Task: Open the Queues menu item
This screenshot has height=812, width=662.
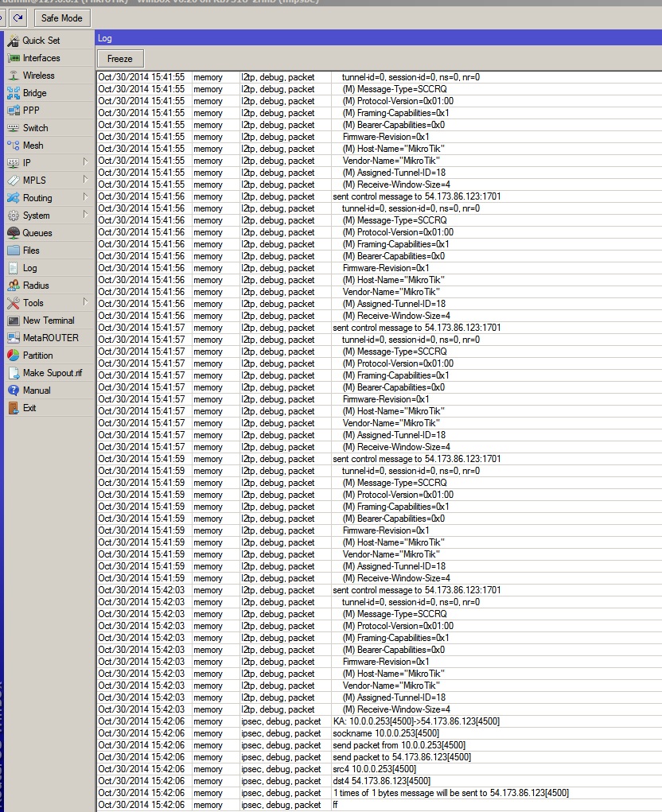Action: [x=49, y=233]
